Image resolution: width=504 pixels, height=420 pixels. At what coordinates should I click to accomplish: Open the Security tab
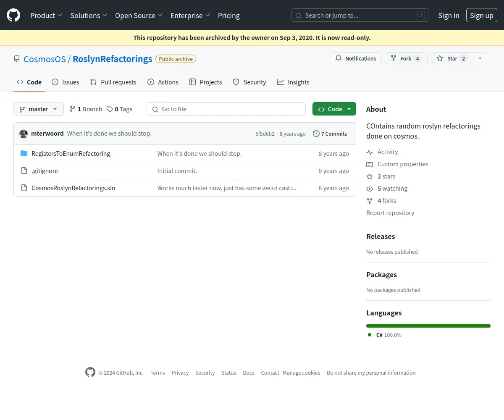click(249, 82)
